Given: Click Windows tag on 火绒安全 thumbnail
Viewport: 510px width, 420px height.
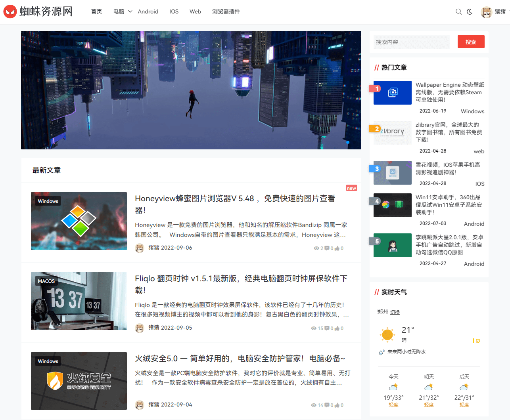Looking at the screenshot, I should pos(48,361).
